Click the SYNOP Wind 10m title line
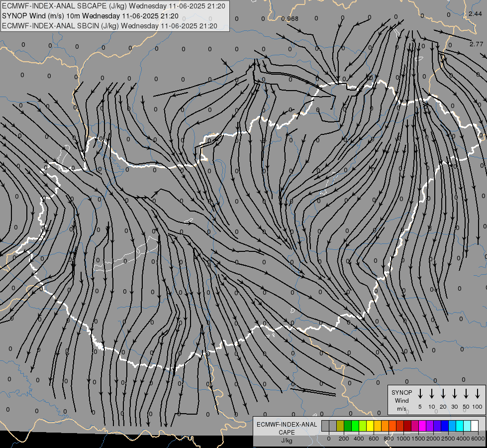The width and height of the screenshot is (487, 448). point(90,16)
